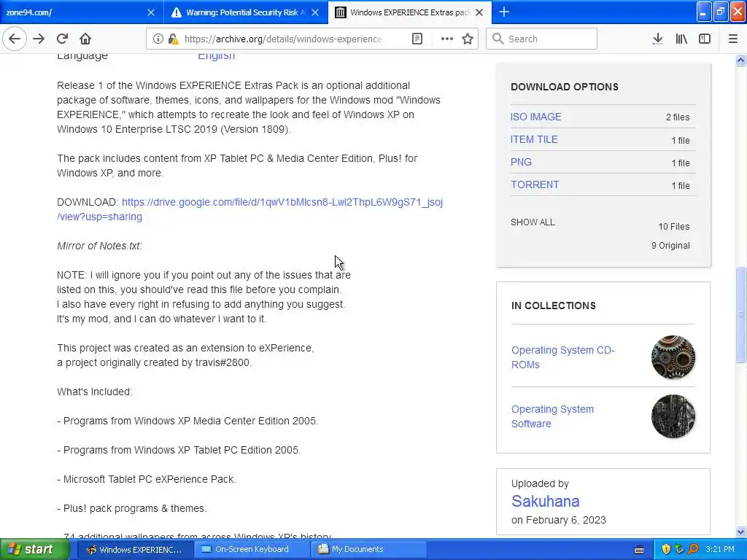Click the 'Mirror of Notes.txt:' text

coord(99,246)
